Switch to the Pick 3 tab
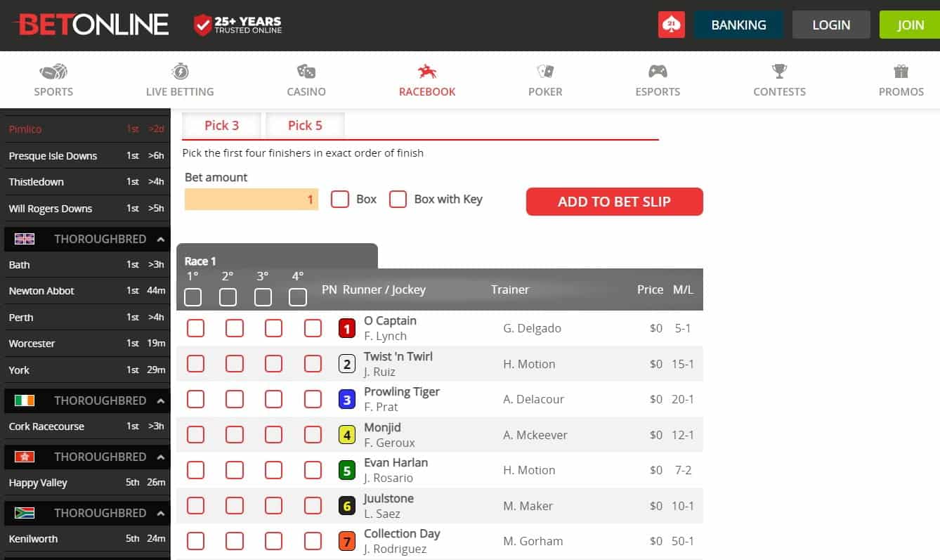Viewport: 940px width, 560px height. pyautogui.click(x=221, y=125)
